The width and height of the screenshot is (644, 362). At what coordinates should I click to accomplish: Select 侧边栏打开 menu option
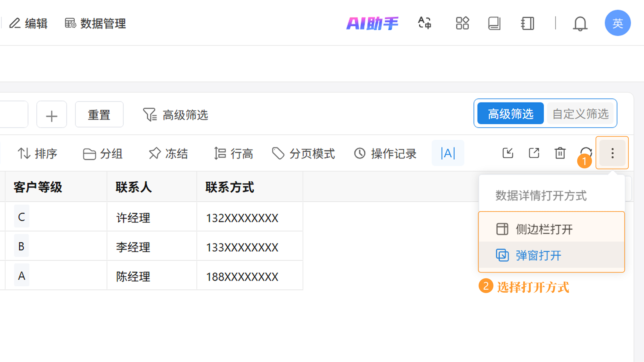tap(544, 229)
